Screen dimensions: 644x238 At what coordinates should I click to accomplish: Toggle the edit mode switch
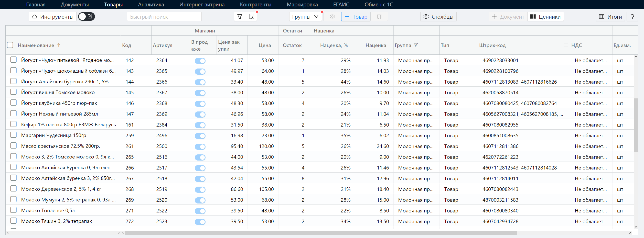(x=87, y=17)
